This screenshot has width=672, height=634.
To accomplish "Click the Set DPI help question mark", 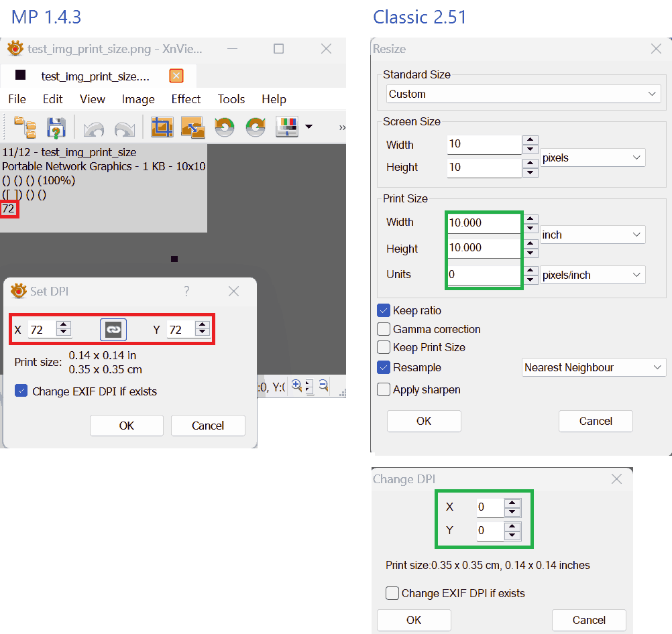I will (186, 292).
